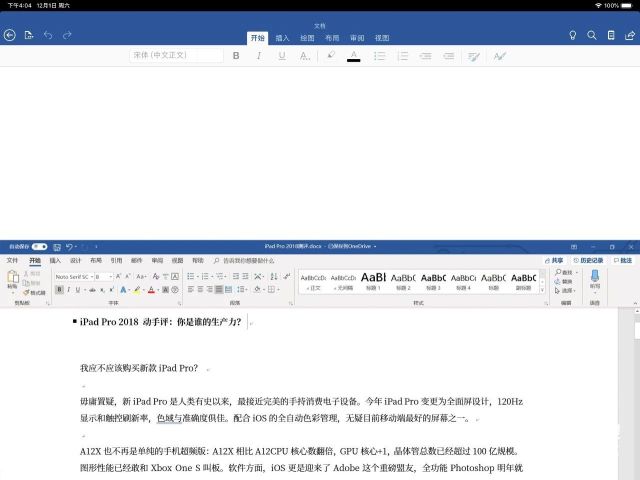Viewport: 640px width, 480px height.
Task: Open 帮助 tab in desktop Word ribbon
Action: tap(198, 260)
